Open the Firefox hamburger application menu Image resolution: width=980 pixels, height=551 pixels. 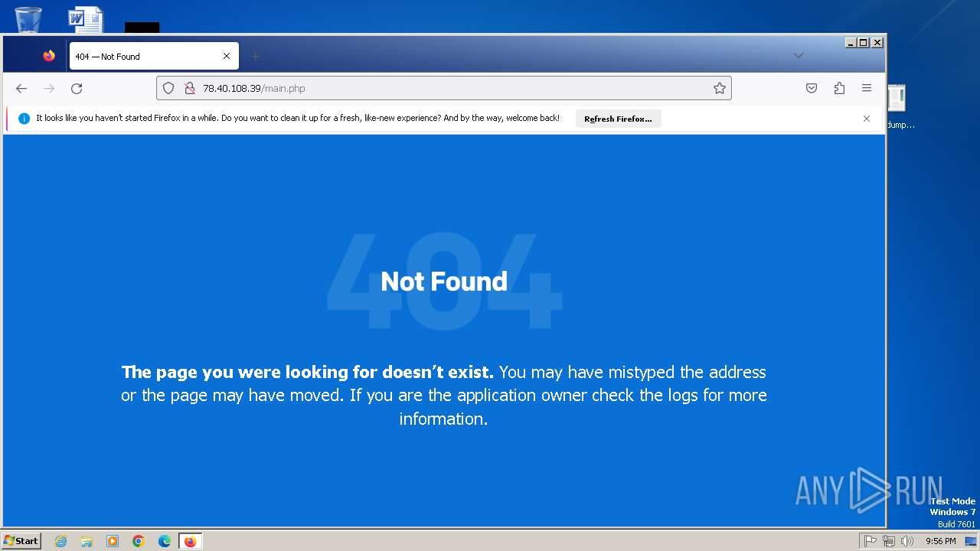point(867,89)
